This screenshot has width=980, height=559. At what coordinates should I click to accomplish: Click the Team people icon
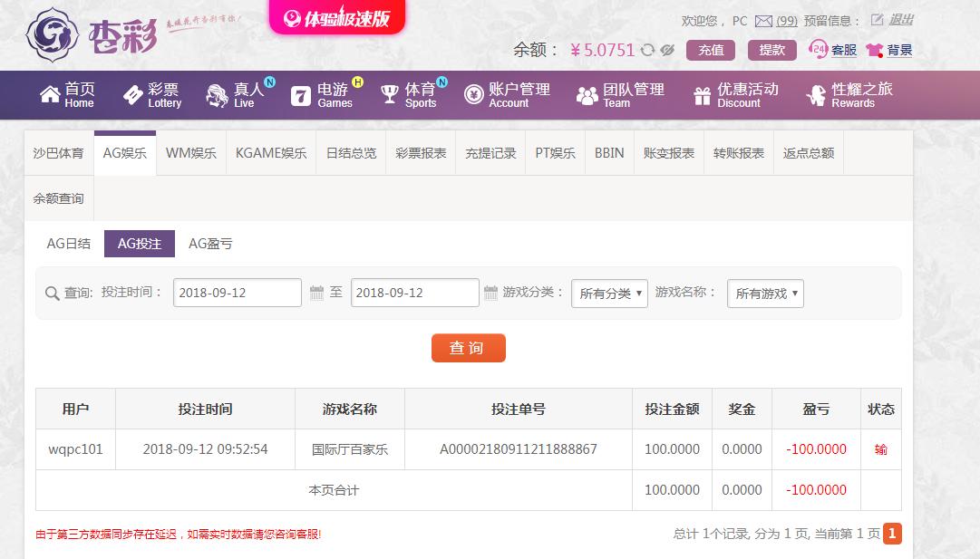587,95
